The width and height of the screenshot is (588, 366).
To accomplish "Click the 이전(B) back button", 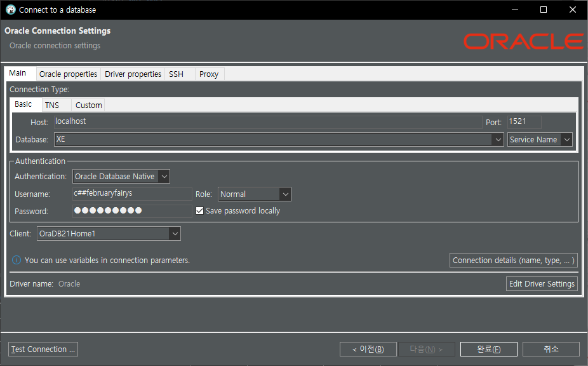I will [368, 349].
